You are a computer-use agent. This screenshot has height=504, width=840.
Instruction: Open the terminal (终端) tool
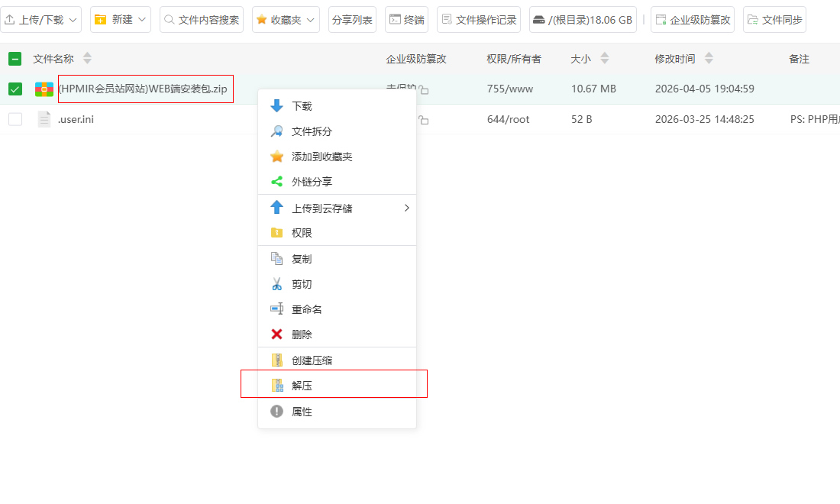[x=406, y=20]
